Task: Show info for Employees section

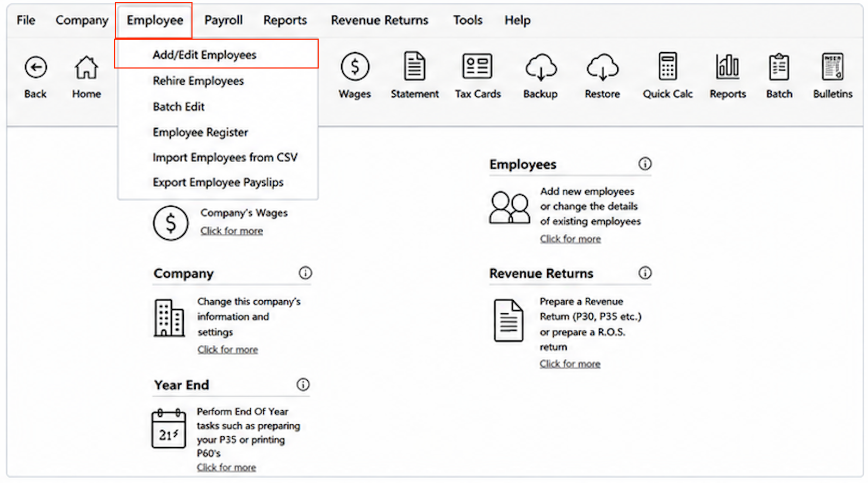Action: (x=645, y=164)
